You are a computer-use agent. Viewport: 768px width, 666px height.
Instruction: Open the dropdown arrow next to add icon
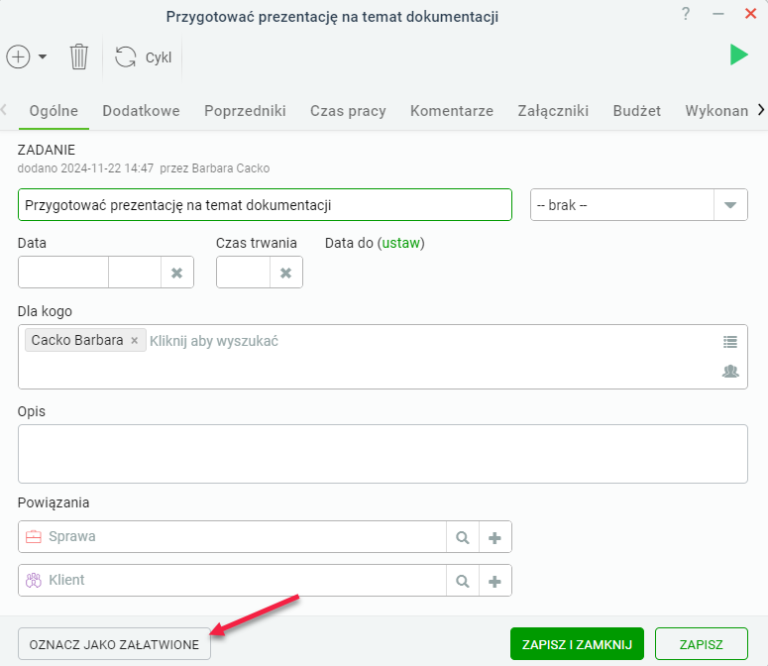pos(43,57)
